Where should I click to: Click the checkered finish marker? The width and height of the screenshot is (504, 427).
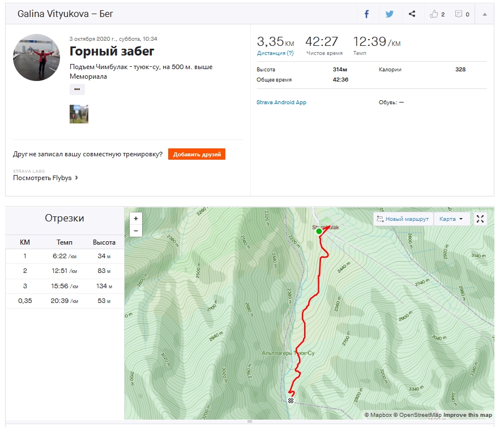pos(291,400)
